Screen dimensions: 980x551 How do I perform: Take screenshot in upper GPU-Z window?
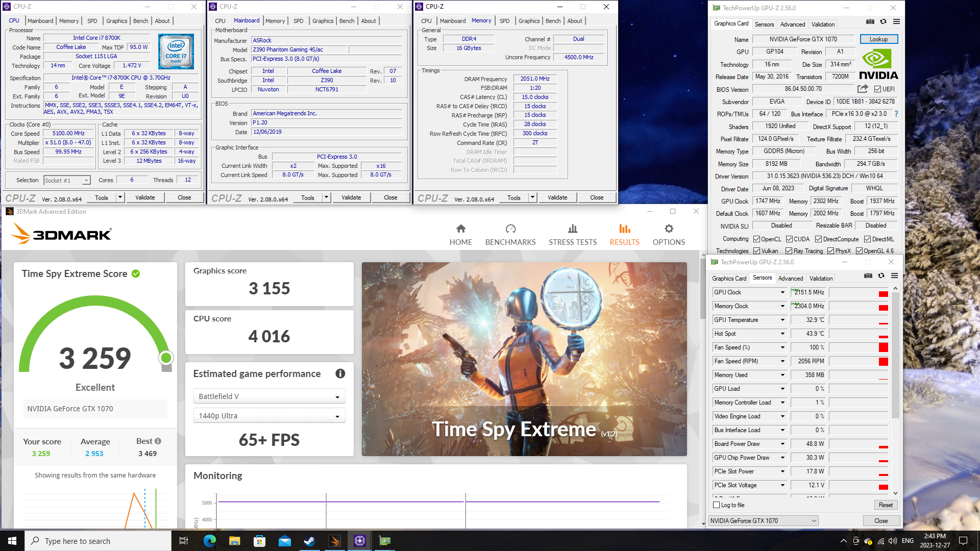tap(870, 22)
